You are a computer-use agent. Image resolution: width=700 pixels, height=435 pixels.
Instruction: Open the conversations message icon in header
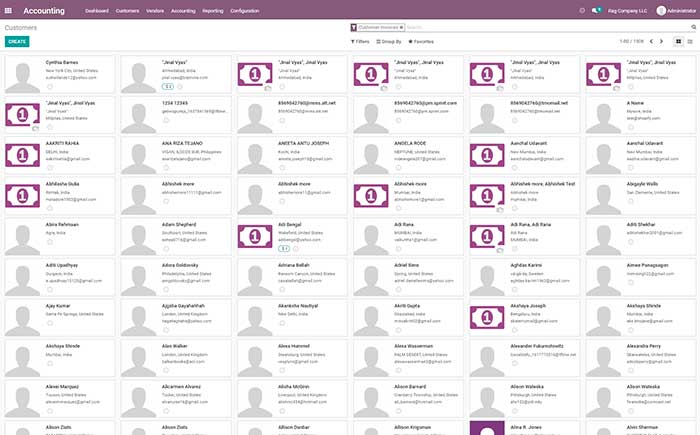596,10
